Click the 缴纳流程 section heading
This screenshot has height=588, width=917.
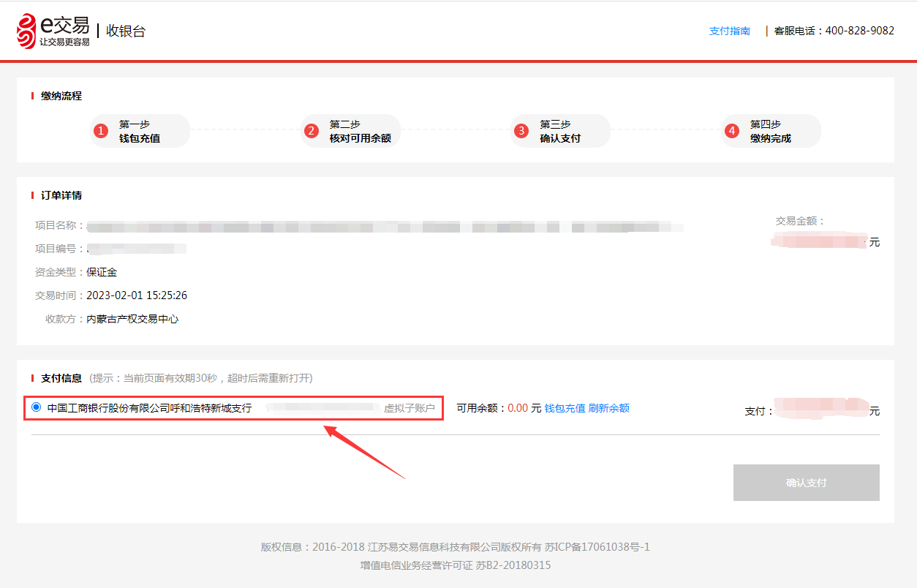tap(61, 96)
